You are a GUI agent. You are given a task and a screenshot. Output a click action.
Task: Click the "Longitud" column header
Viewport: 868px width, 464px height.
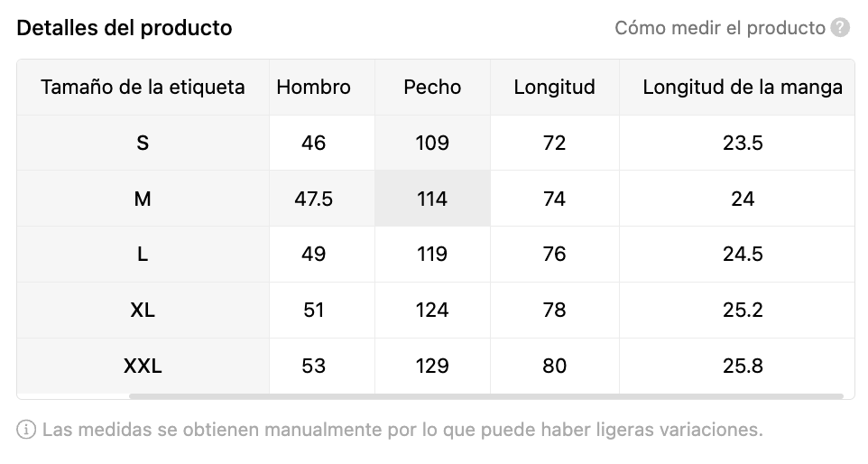(x=554, y=88)
